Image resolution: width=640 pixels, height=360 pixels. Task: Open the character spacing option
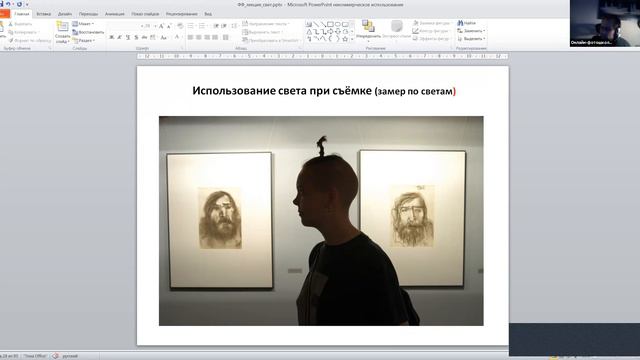point(153,37)
